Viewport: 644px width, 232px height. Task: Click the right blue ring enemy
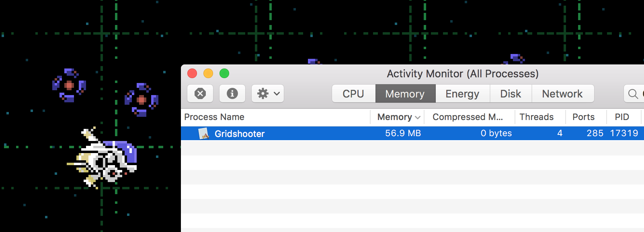pyautogui.click(x=142, y=99)
